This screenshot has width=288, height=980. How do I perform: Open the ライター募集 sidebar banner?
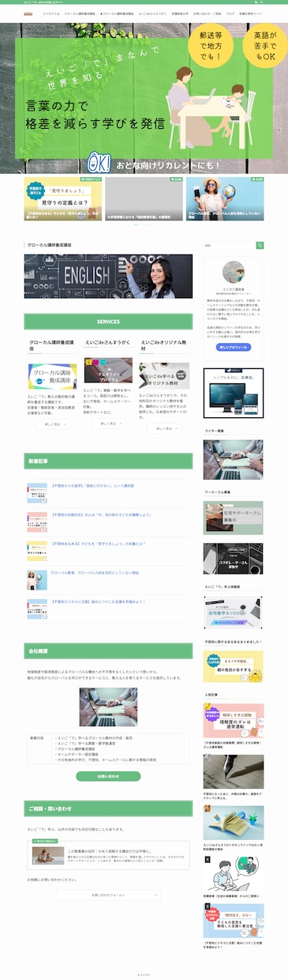(x=234, y=461)
